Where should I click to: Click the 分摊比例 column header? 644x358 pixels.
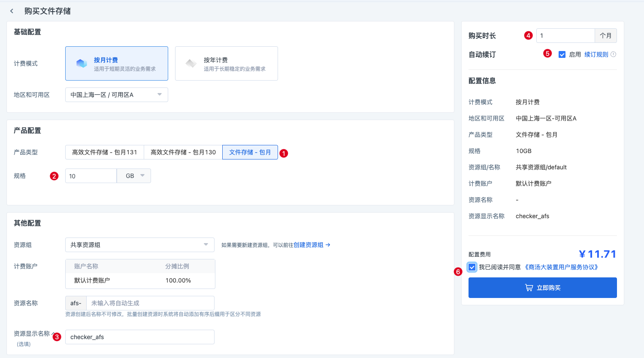(x=177, y=266)
